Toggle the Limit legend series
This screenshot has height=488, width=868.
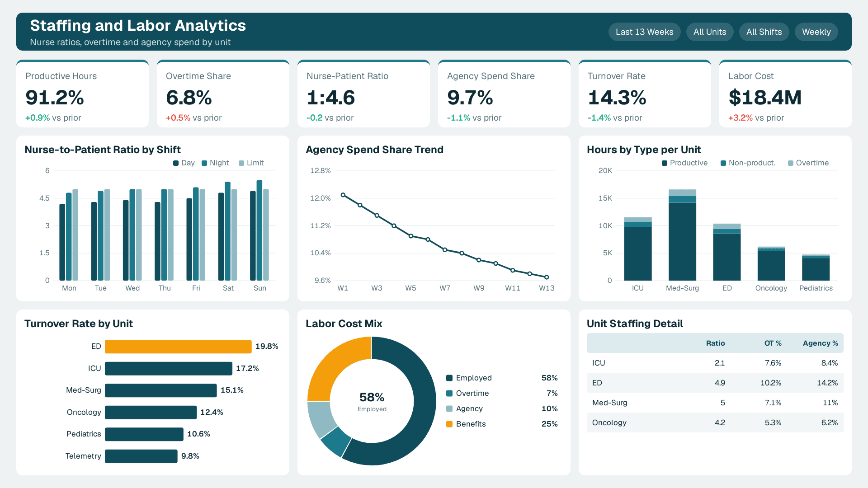(x=251, y=163)
